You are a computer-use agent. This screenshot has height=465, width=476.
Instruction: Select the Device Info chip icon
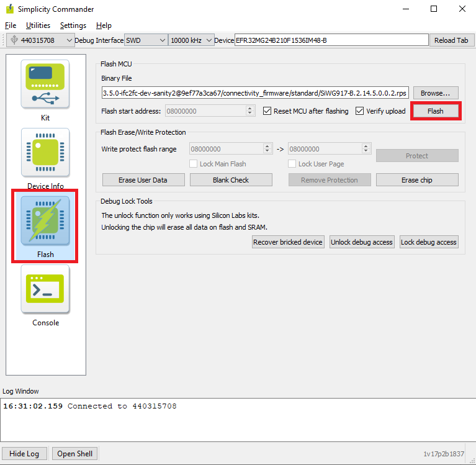click(45, 153)
